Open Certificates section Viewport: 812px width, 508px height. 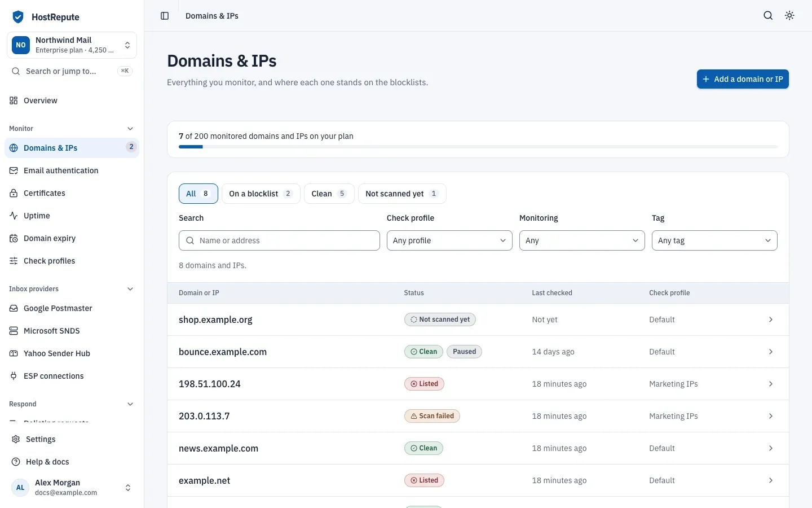72,193
